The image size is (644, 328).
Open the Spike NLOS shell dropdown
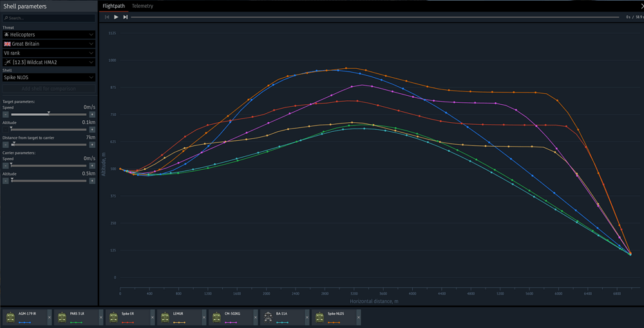49,77
